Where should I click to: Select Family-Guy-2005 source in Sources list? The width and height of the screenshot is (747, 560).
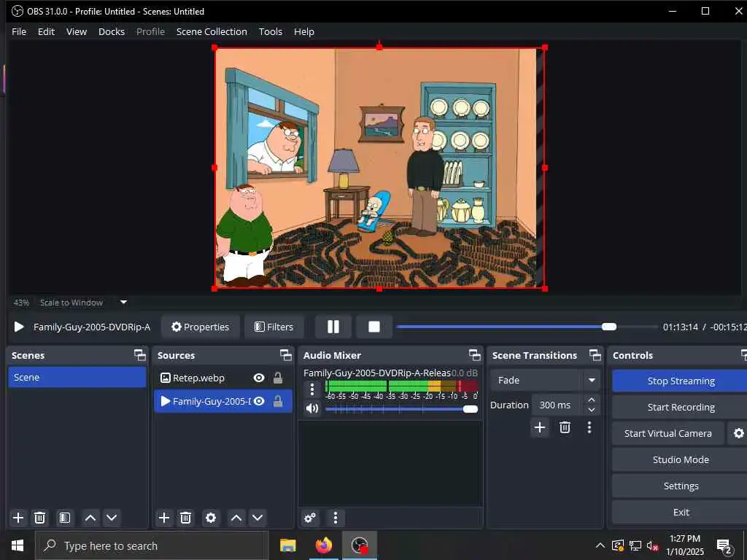point(222,402)
